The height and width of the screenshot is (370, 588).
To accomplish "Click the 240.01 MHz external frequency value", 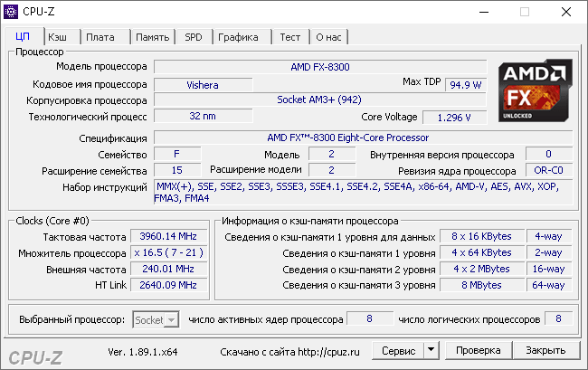I will click(x=169, y=269).
